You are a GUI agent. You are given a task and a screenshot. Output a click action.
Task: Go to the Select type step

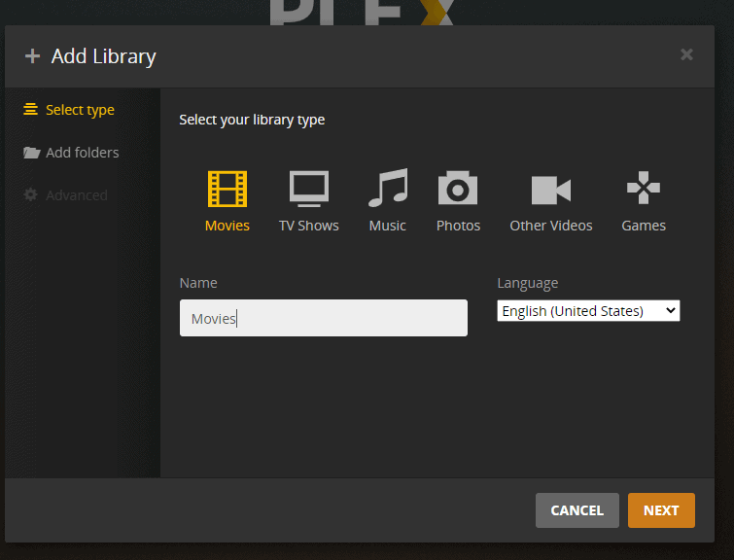(x=80, y=110)
